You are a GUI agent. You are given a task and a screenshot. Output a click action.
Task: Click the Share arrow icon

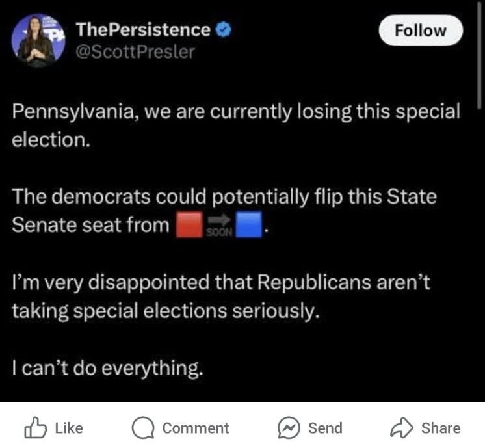[402, 427]
